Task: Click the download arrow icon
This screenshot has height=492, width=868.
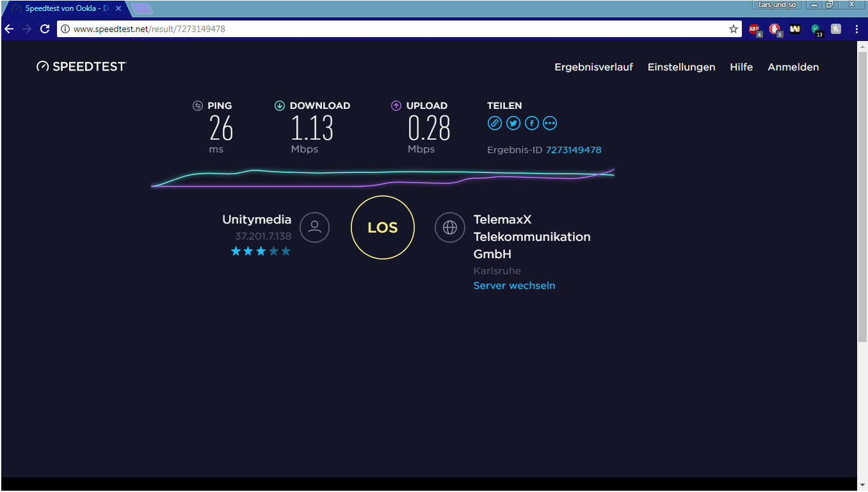Action: pos(280,106)
